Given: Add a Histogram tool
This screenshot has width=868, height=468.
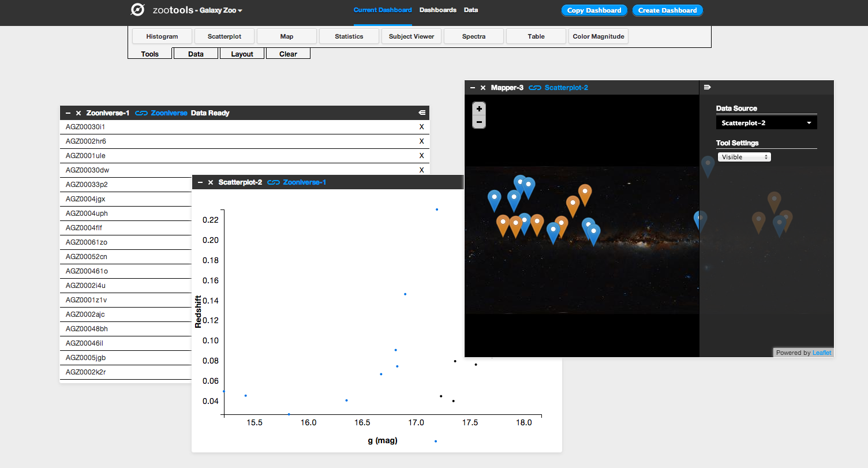Looking at the screenshot, I should [162, 36].
